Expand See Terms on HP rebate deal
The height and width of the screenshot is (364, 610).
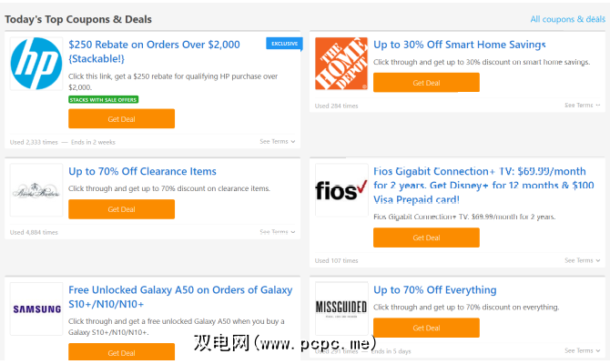pos(277,142)
